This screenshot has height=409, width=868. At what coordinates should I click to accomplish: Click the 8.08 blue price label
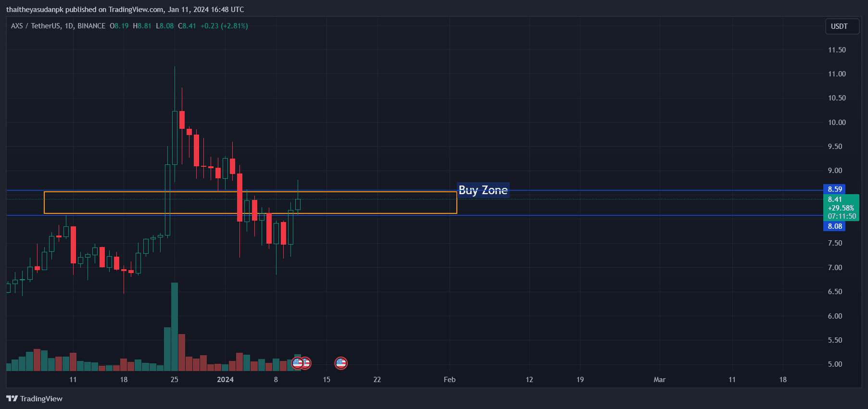click(x=834, y=226)
